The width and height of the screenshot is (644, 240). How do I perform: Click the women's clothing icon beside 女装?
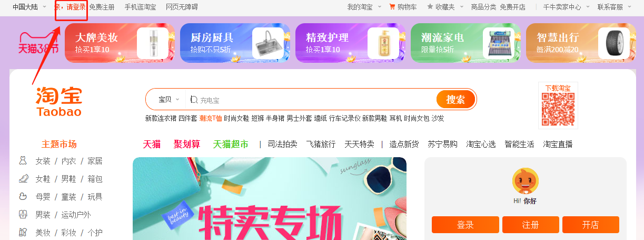(23, 161)
